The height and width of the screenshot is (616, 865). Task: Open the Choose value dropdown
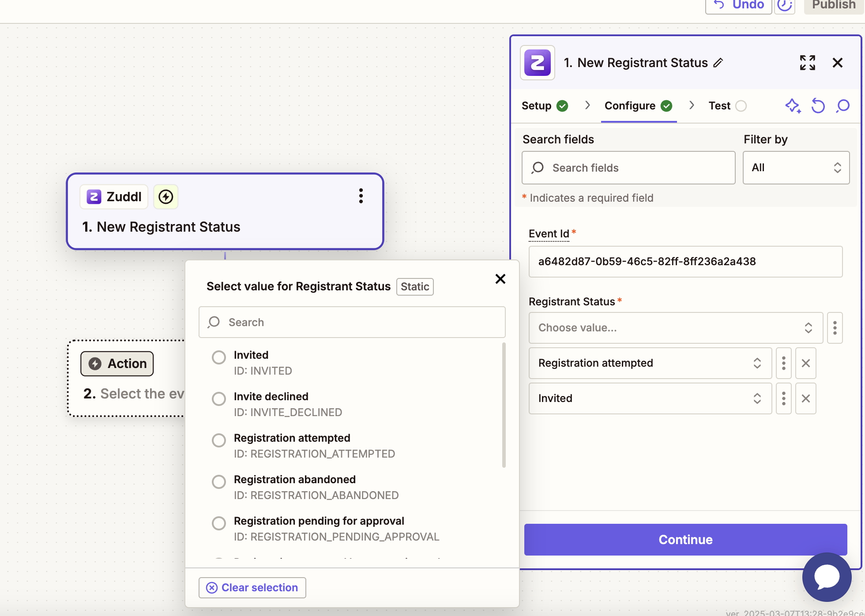(675, 328)
